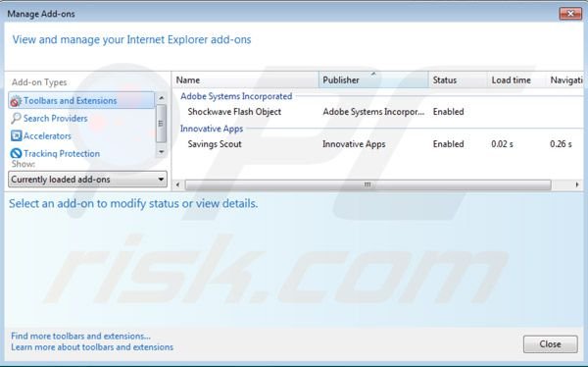
Task: Collapse the Adobe Systems Incorporated group
Action: coord(236,96)
